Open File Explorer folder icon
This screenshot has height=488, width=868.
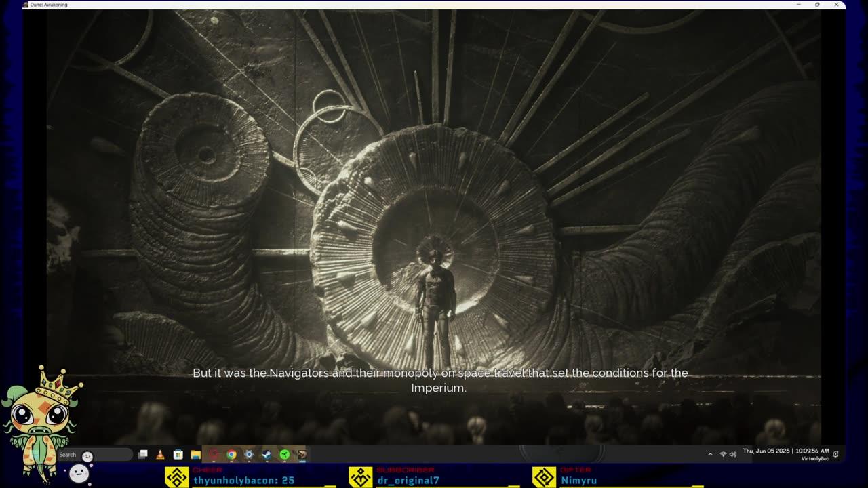[196, 455]
